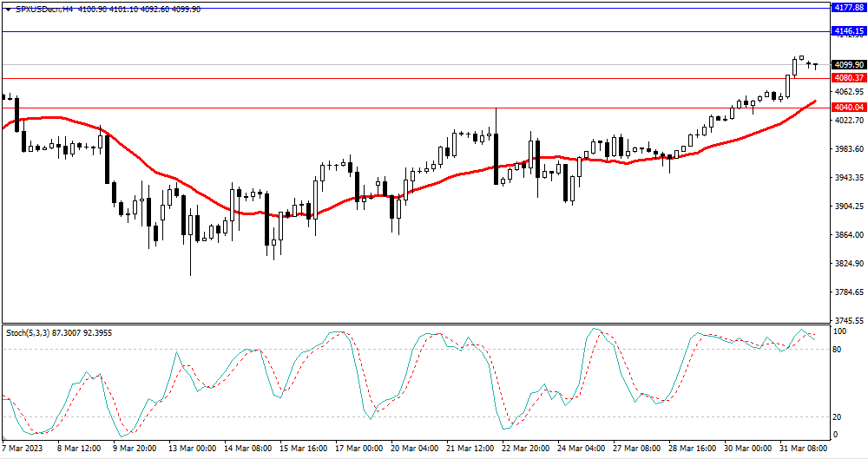Screen dimensions: 868x459
Task: Click the red 4080.37 price label
Action: [849, 78]
